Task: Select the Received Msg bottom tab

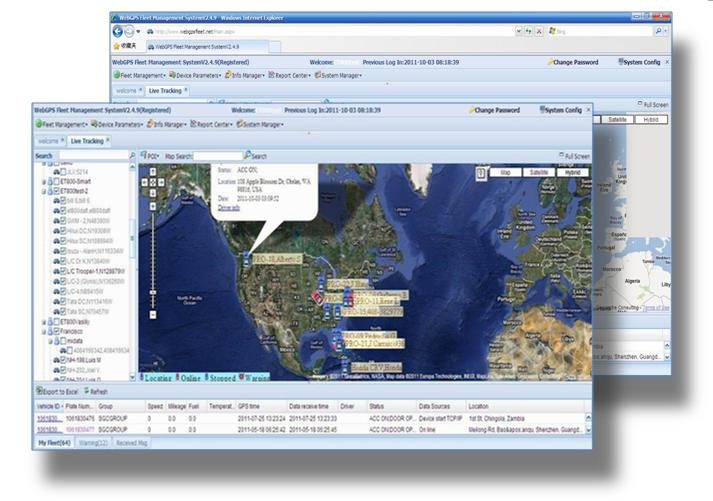Action: click(x=131, y=443)
